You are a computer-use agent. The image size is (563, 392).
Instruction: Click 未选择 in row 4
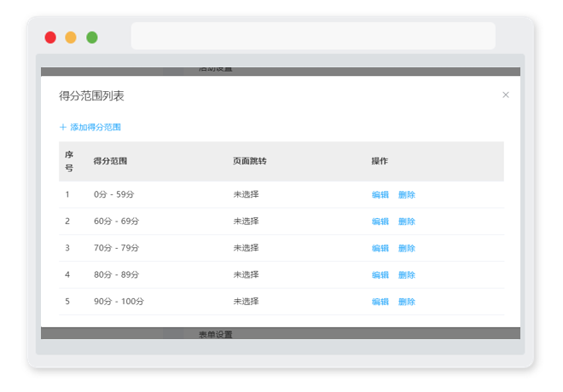tap(246, 274)
